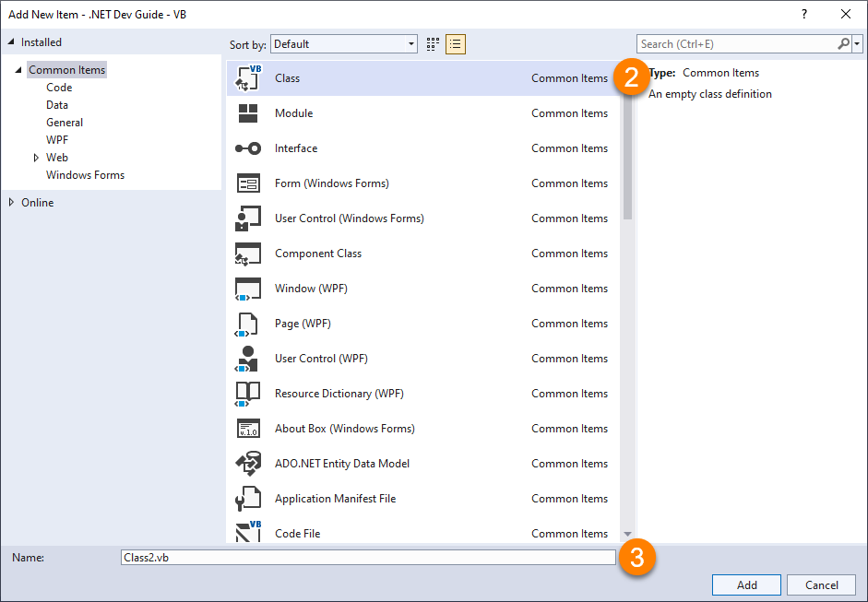Screen dimensions: 868x602
Task: Choose Resource Dictionary (WPF) icon
Action: click(247, 394)
